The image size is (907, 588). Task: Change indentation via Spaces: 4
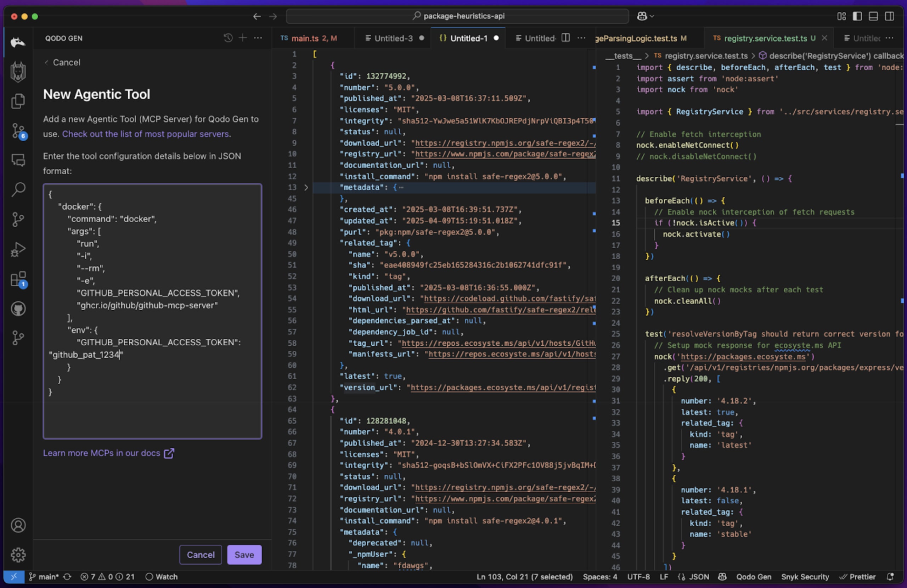600,577
